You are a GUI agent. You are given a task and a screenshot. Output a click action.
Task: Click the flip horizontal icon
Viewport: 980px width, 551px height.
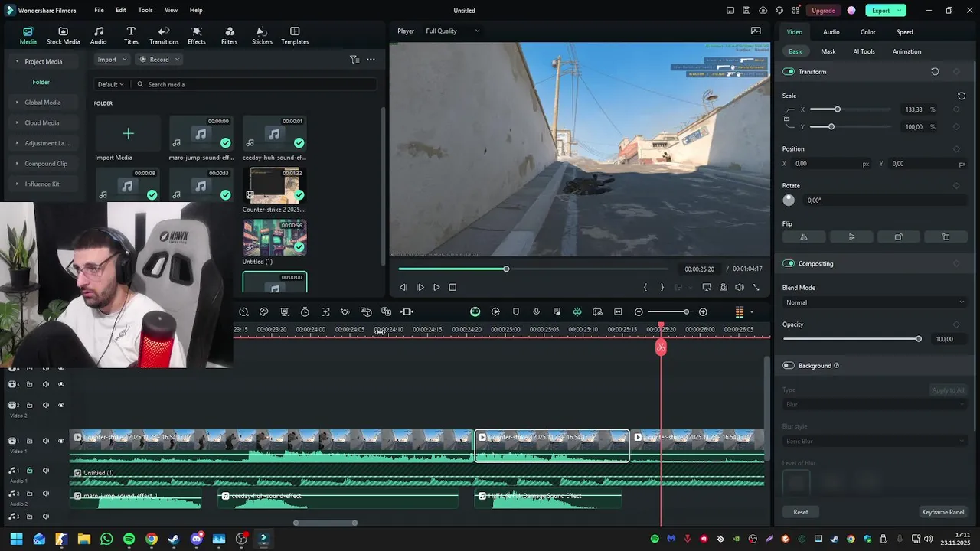point(804,237)
